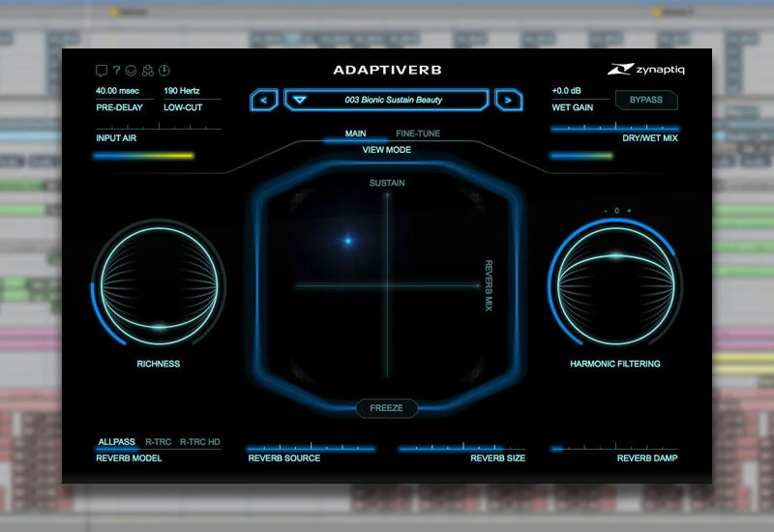Screen dimensions: 774x532
Task: Click the glowing dot in the XY pad
Action: pos(348,241)
